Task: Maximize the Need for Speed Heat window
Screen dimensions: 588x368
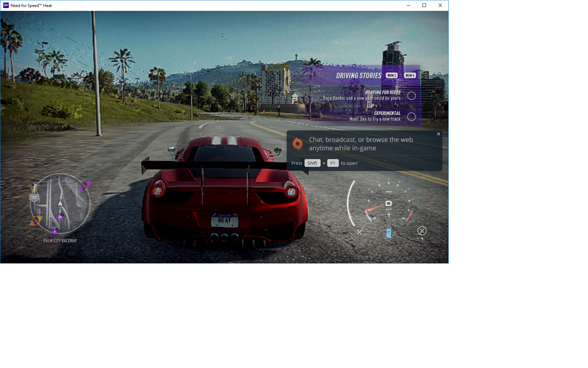Action: [424, 5]
